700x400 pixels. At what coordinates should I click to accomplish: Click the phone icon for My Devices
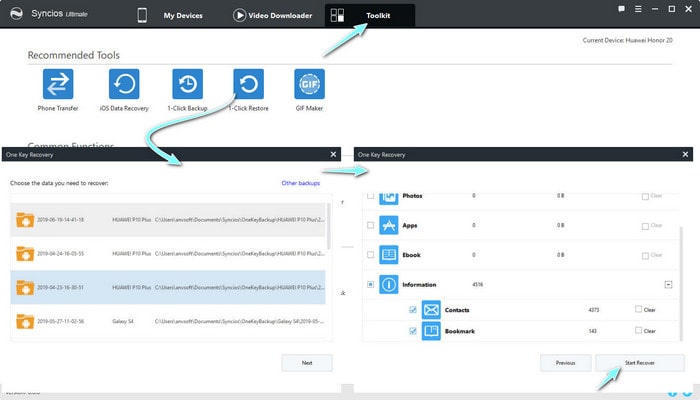point(142,15)
